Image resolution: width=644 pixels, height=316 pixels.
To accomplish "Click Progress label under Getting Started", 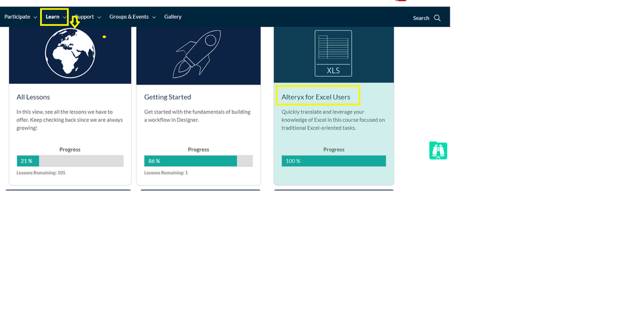I will 198,150.
